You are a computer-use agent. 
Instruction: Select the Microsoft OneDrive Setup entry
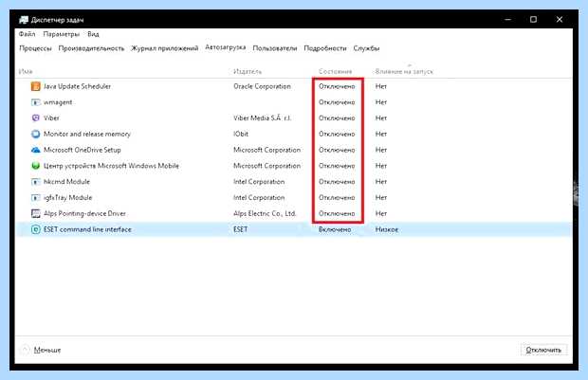[83, 150]
